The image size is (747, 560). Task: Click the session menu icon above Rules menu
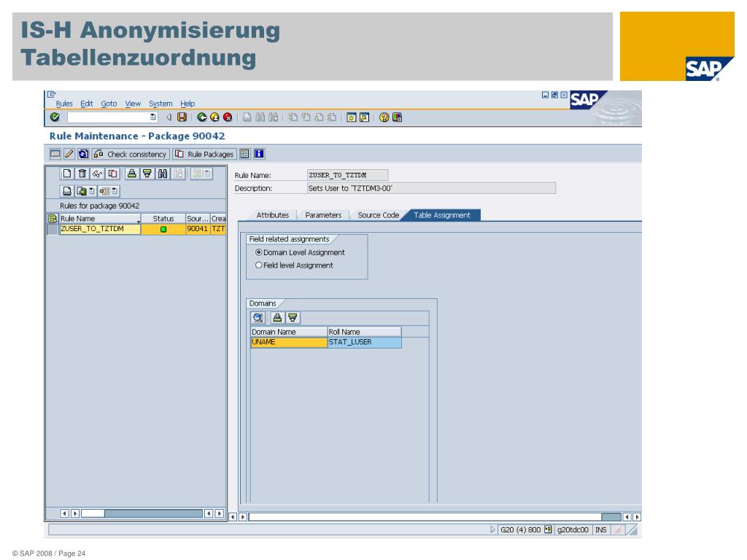[52, 94]
